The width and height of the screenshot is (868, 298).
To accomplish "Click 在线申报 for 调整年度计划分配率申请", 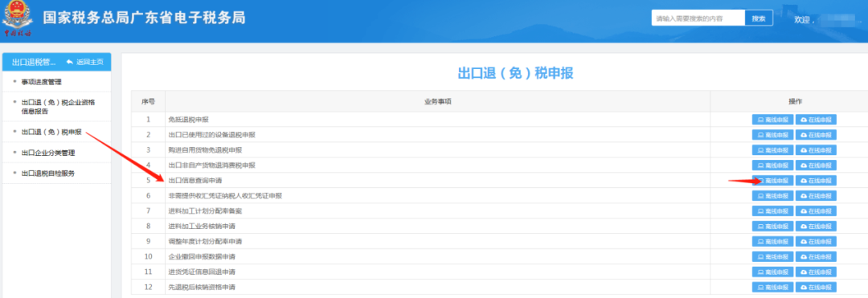I will tap(816, 242).
